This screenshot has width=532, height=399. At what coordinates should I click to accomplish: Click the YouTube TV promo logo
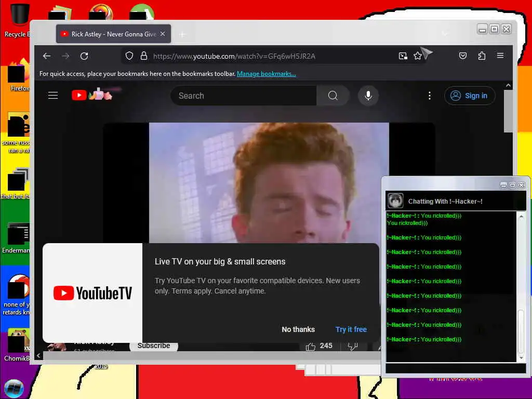[92, 293]
